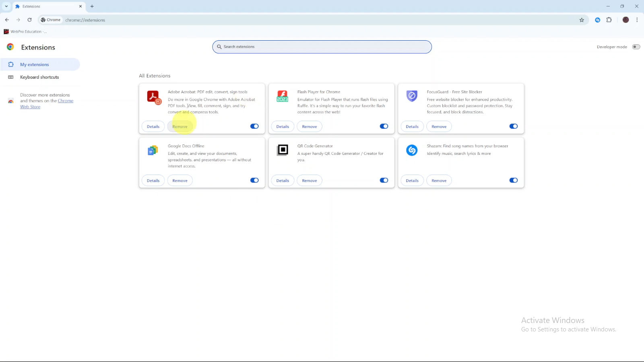Select Keyboard shortcuts in the sidebar
Viewport: 644px width, 362px height.
40,77
